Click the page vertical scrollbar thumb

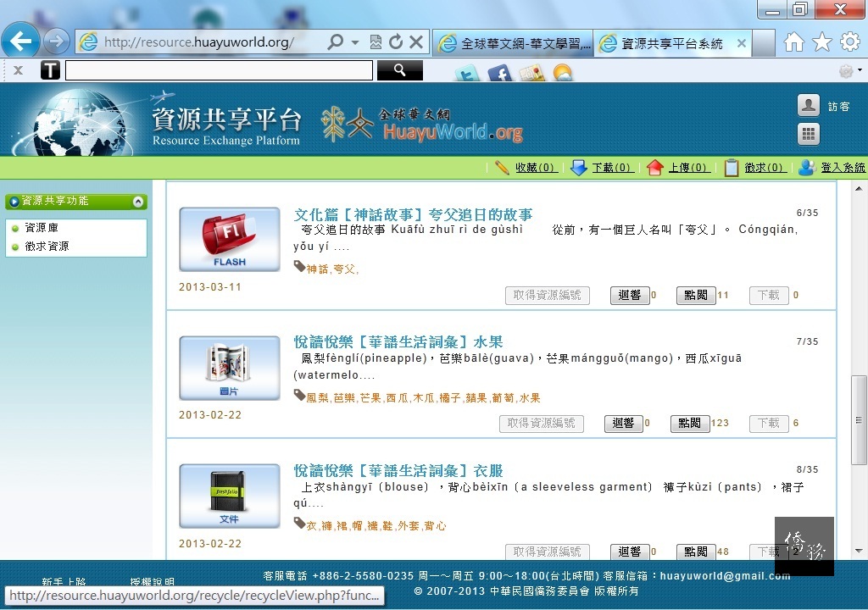(x=859, y=419)
